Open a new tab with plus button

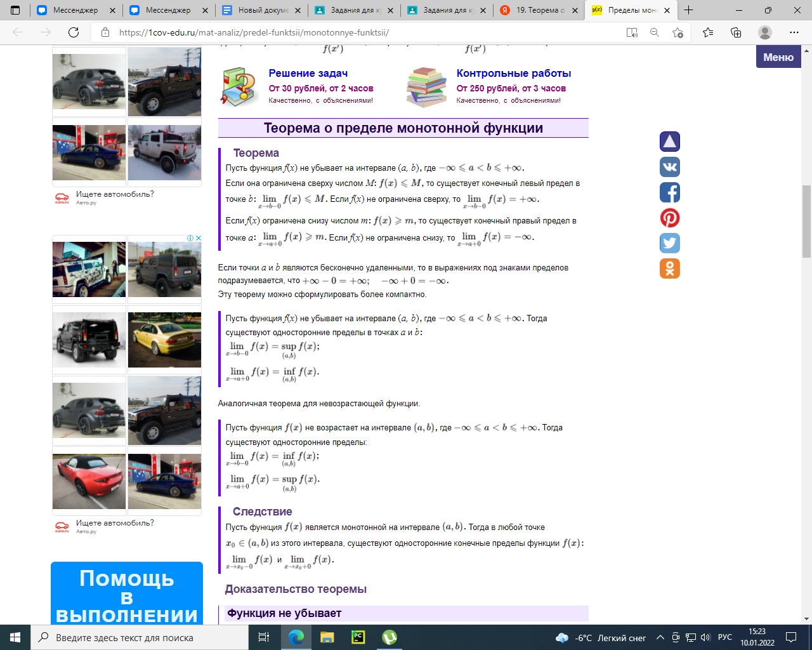click(x=688, y=10)
